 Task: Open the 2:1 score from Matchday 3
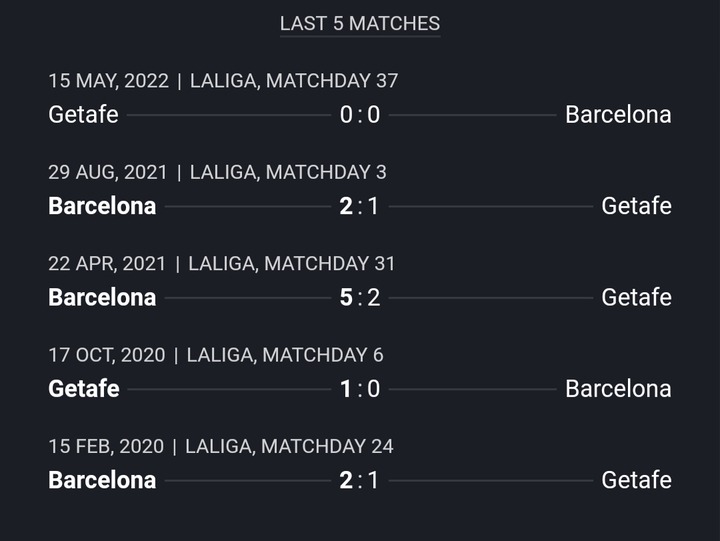click(359, 206)
